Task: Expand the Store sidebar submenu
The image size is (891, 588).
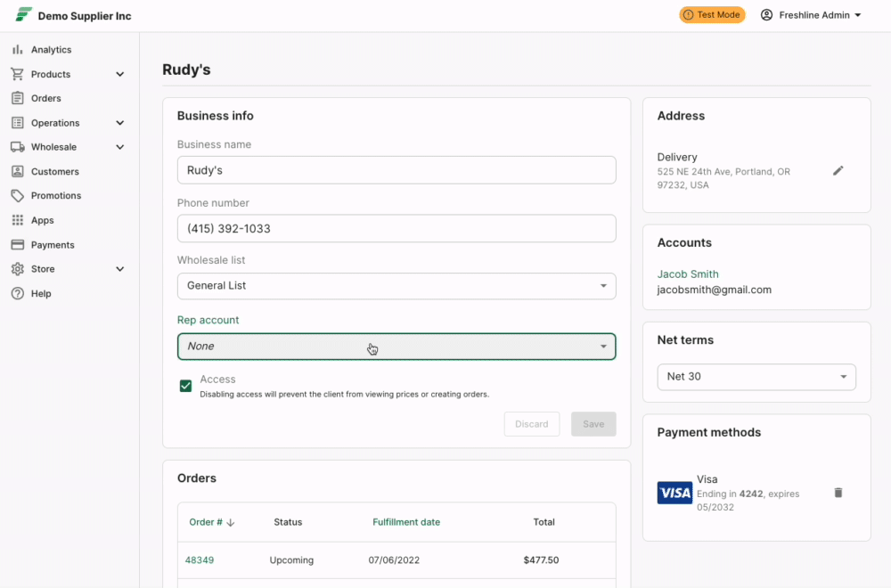Action: point(120,269)
